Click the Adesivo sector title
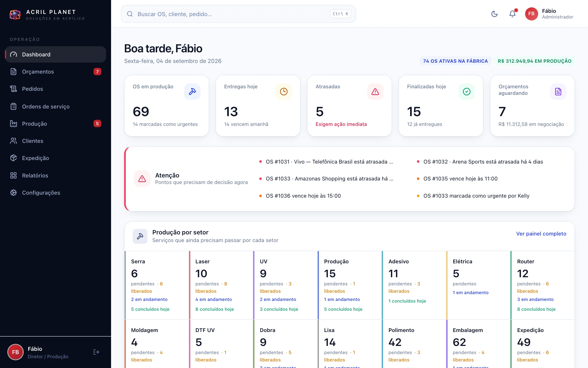This screenshot has height=368, width=588. (399, 261)
